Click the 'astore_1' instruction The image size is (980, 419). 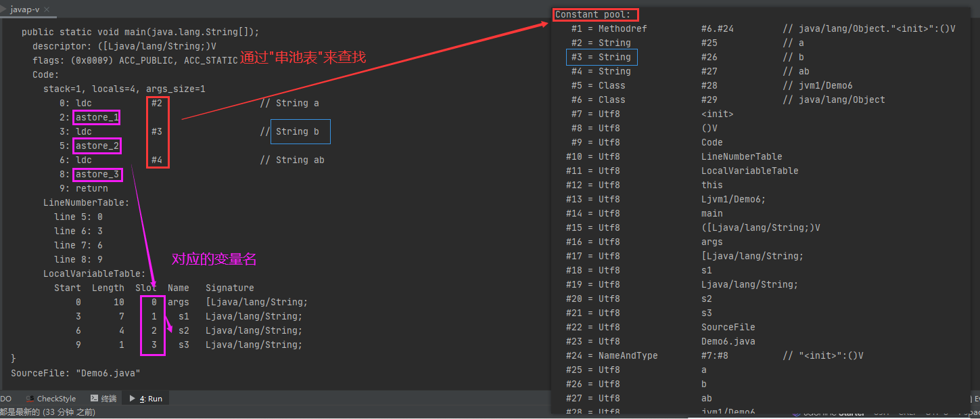pos(97,117)
